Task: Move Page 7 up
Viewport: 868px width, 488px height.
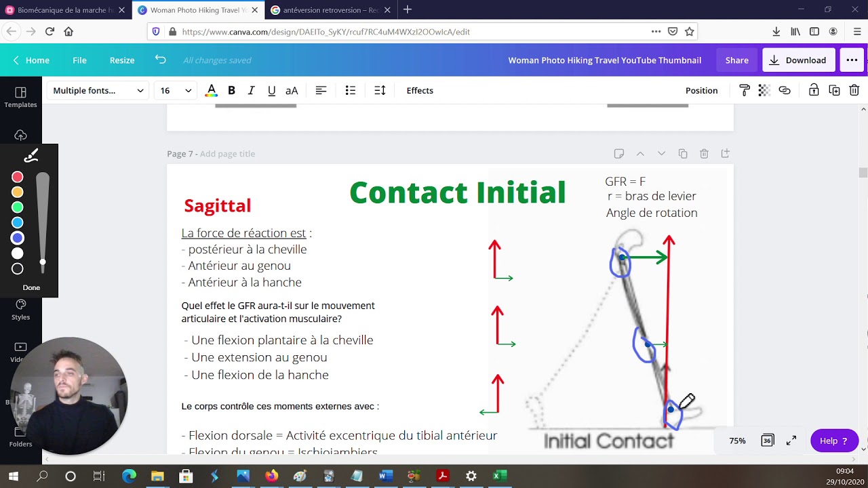Action: [640, 154]
